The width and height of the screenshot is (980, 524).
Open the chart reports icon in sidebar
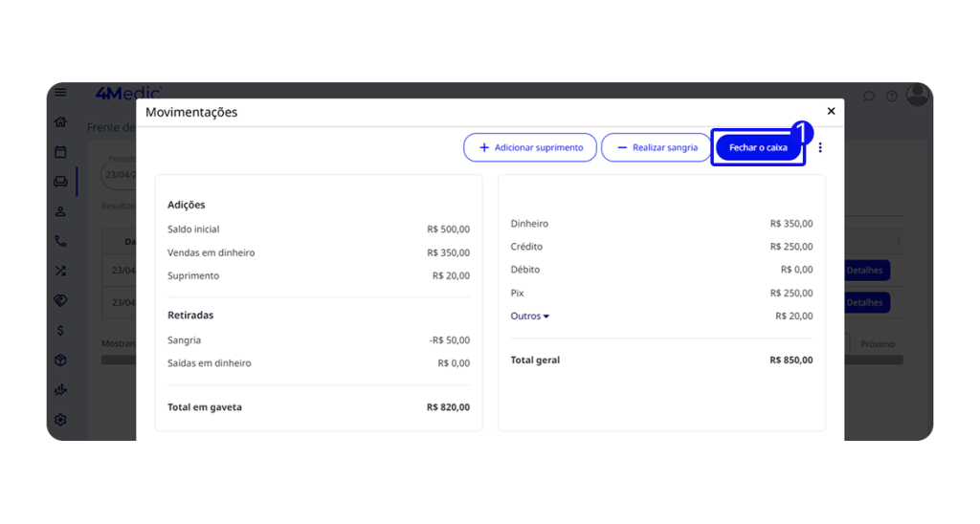(60, 390)
